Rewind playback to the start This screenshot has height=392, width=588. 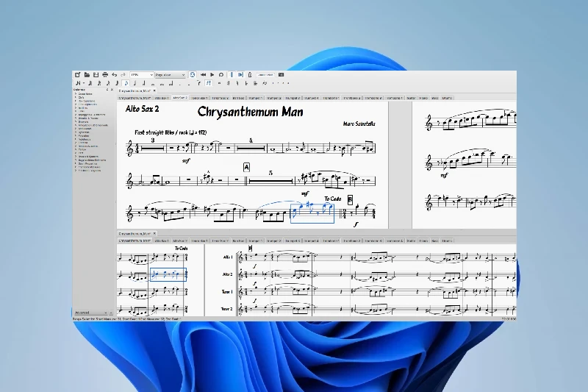click(204, 75)
